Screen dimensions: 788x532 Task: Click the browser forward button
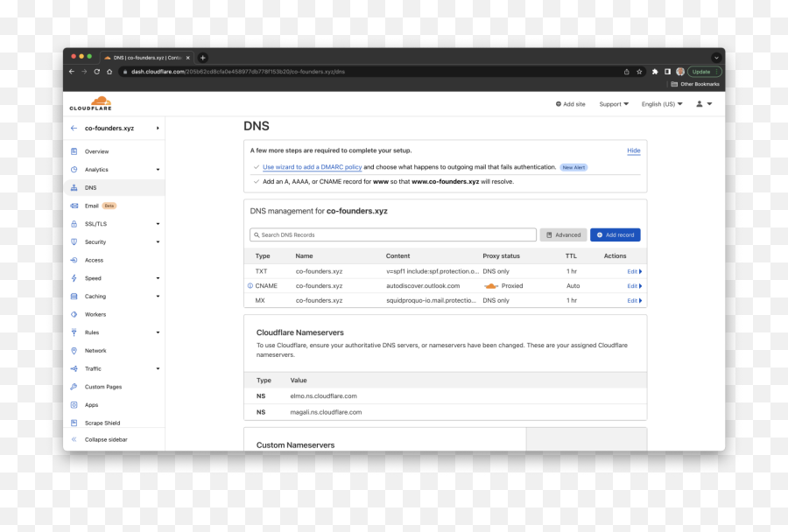point(84,72)
